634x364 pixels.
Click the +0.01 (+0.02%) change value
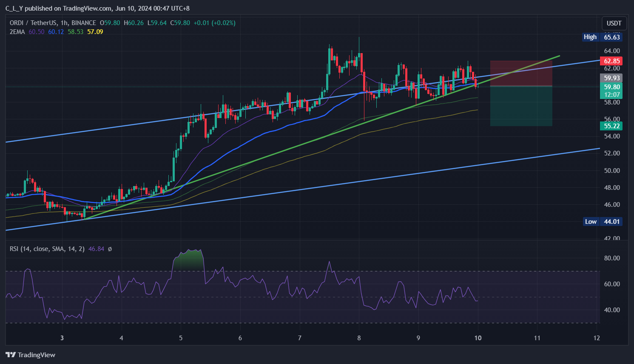214,23
